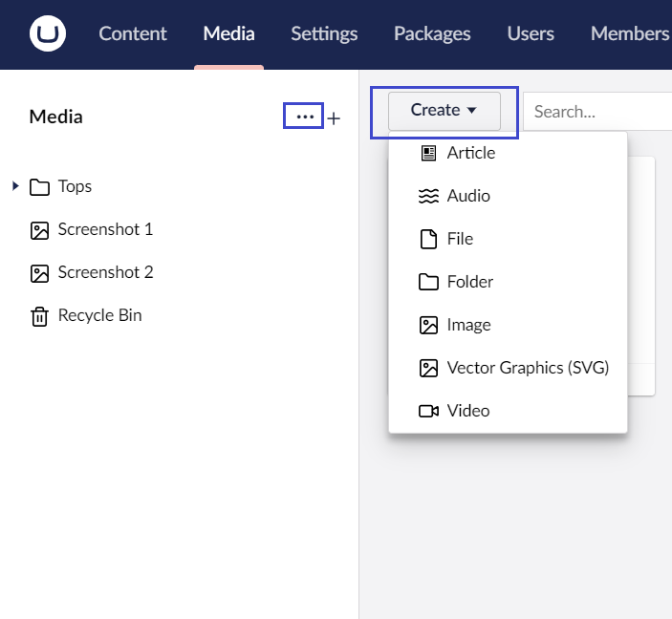Click the Recycle Bin trash icon
The width and height of the screenshot is (672, 619).
39,316
